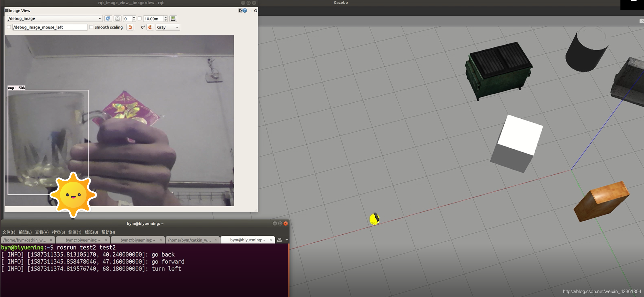This screenshot has height=297, width=644.
Task: Click the new terminal tab icon
Action: (279, 240)
